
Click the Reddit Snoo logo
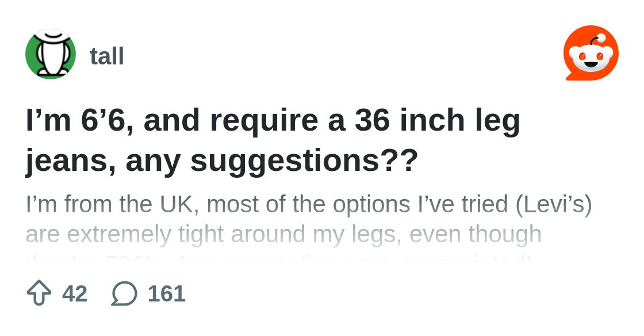point(591,54)
